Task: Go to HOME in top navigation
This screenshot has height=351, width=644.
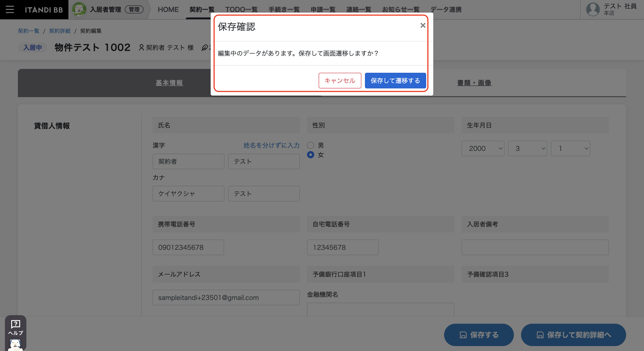Action: pyautogui.click(x=168, y=9)
